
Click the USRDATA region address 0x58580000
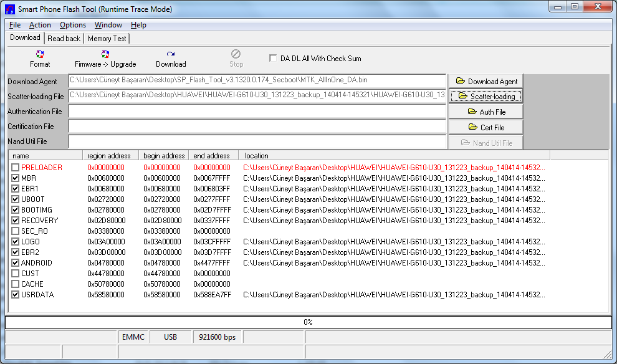(x=106, y=295)
